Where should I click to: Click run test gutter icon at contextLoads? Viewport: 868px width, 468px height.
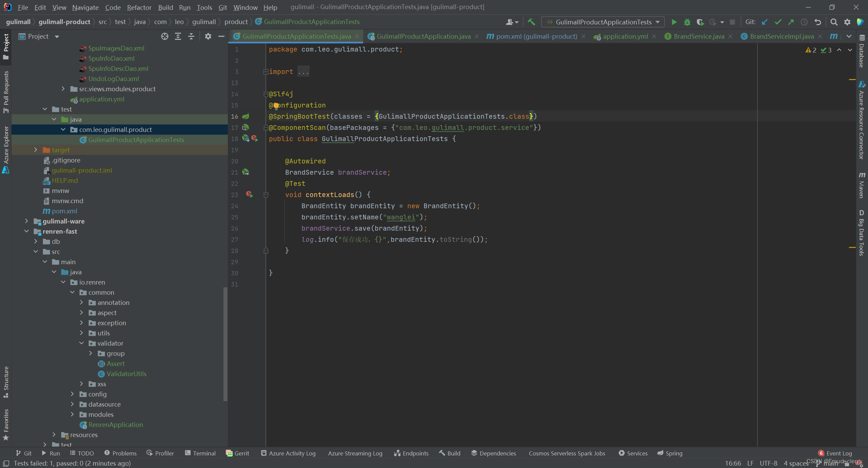tap(250, 194)
